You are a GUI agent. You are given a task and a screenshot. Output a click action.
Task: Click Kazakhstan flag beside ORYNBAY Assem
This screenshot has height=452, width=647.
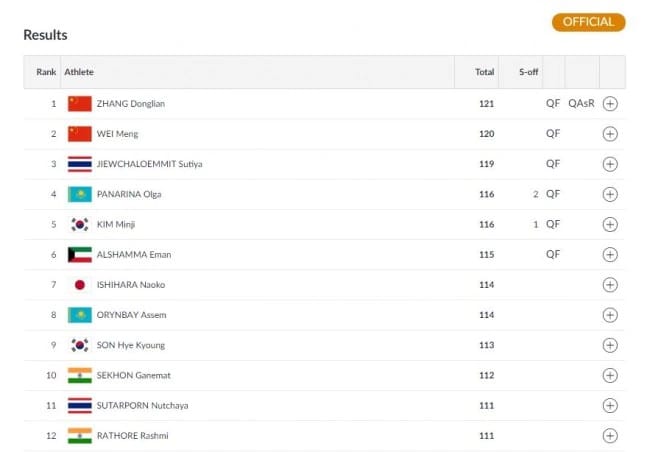(x=80, y=315)
